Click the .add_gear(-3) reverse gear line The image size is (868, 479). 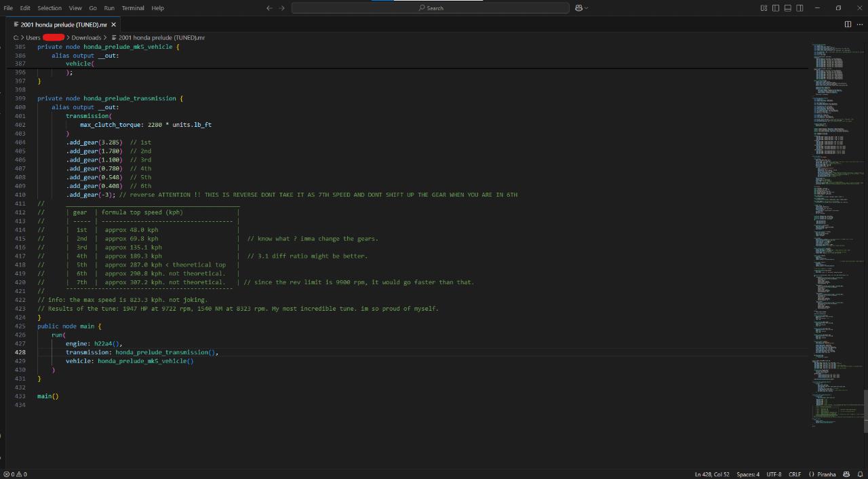coord(292,195)
